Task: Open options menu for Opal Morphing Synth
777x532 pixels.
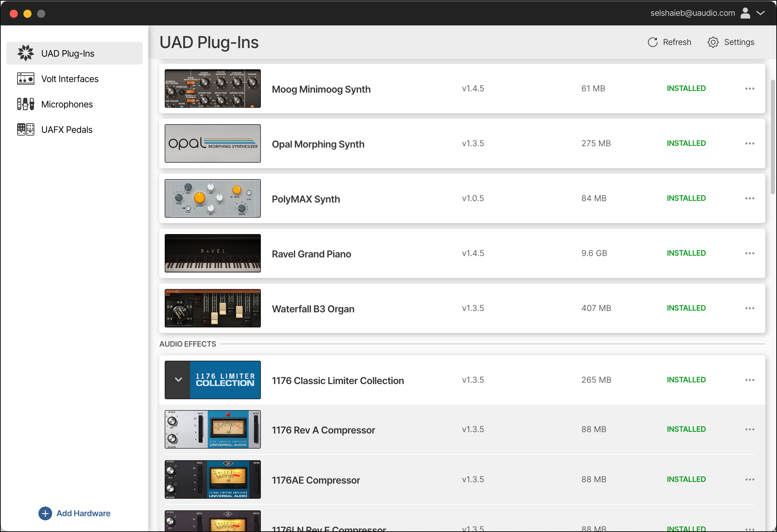Action: (x=750, y=143)
